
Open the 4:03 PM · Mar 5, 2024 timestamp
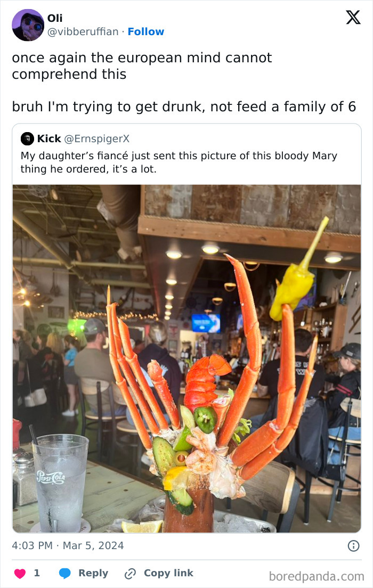point(68,545)
